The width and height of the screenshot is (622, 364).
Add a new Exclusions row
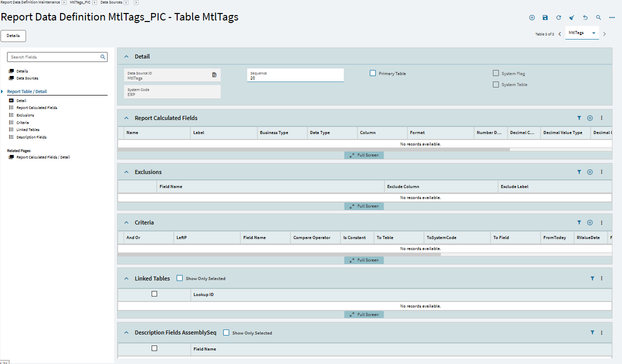(590, 172)
